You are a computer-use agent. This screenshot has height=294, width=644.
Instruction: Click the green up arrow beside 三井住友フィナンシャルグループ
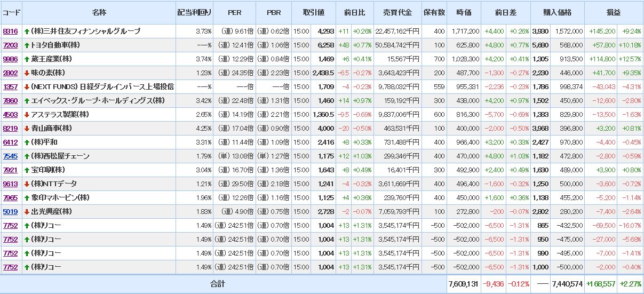pos(27,31)
